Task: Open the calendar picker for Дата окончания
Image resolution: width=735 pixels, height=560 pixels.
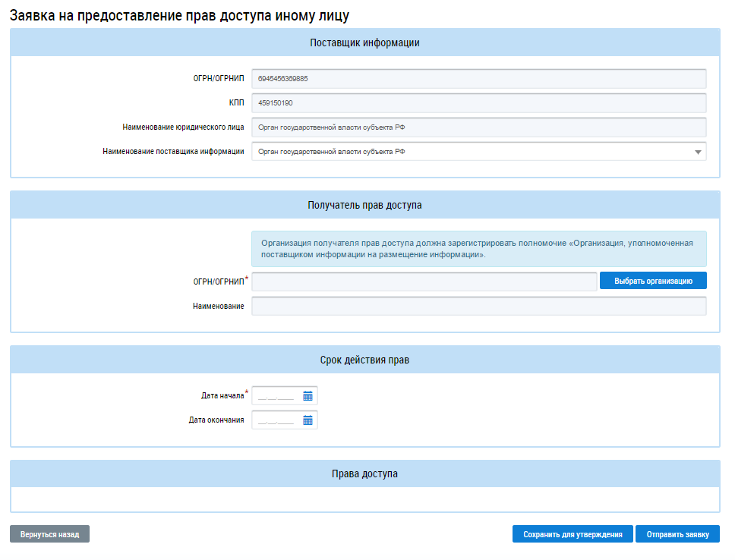Action: pyautogui.click(x=308, y=420)
